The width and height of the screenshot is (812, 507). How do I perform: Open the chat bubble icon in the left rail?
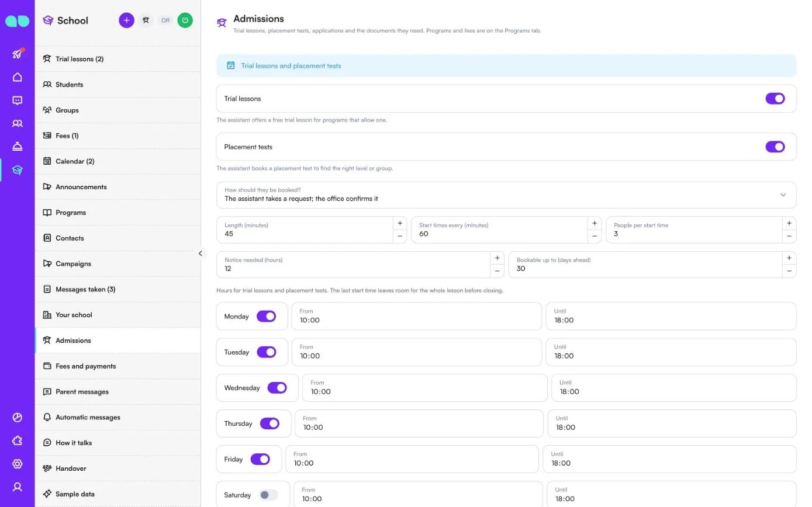18,100
